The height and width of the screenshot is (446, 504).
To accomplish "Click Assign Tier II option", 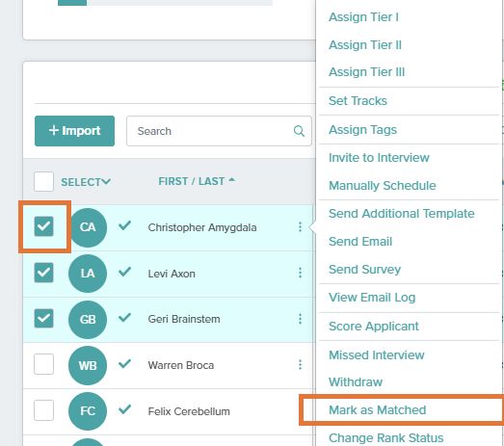I will (365, 45).
